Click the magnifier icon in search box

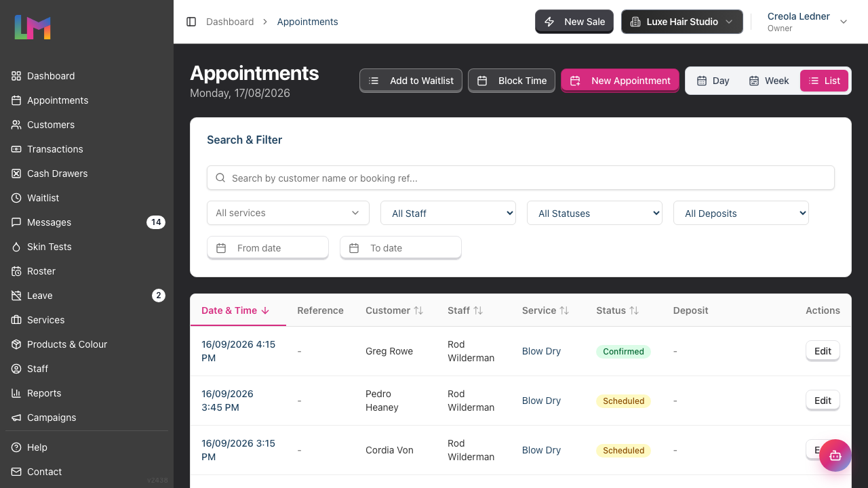[x=220, y=178]
